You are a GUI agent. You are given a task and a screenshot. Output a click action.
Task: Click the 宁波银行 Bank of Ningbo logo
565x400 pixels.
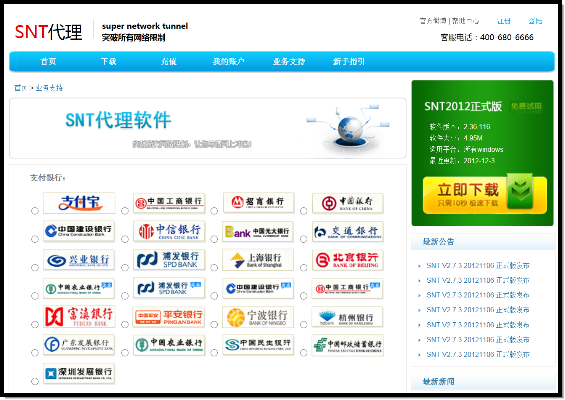pos(258,317)
